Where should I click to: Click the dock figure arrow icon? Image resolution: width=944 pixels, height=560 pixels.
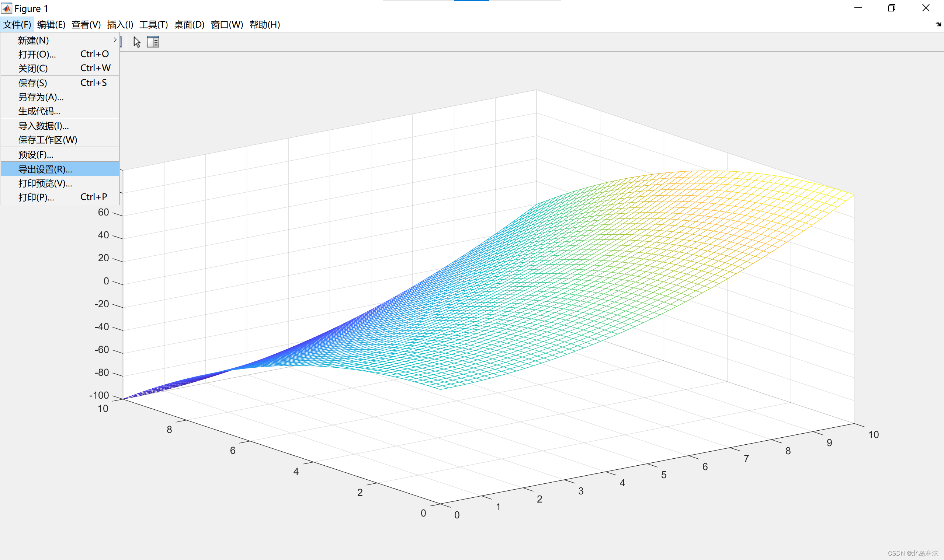coord(938,25)
